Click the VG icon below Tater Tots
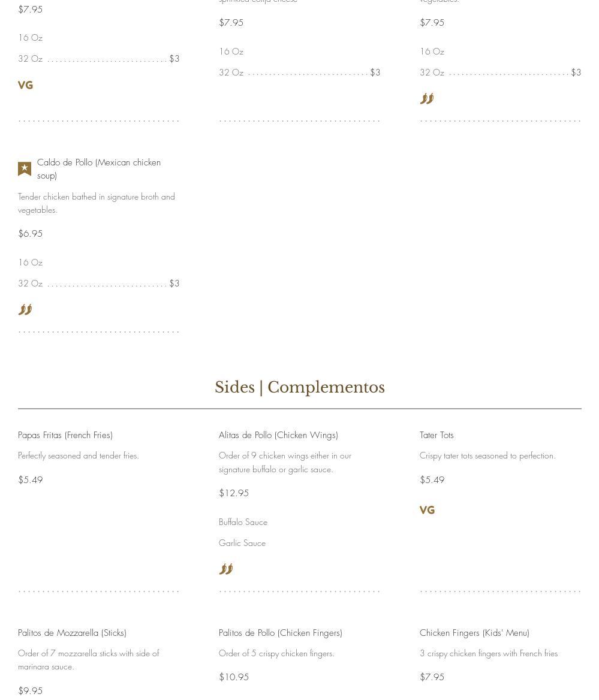The width and height of the screenshot is (599, 700). [427, 511]
